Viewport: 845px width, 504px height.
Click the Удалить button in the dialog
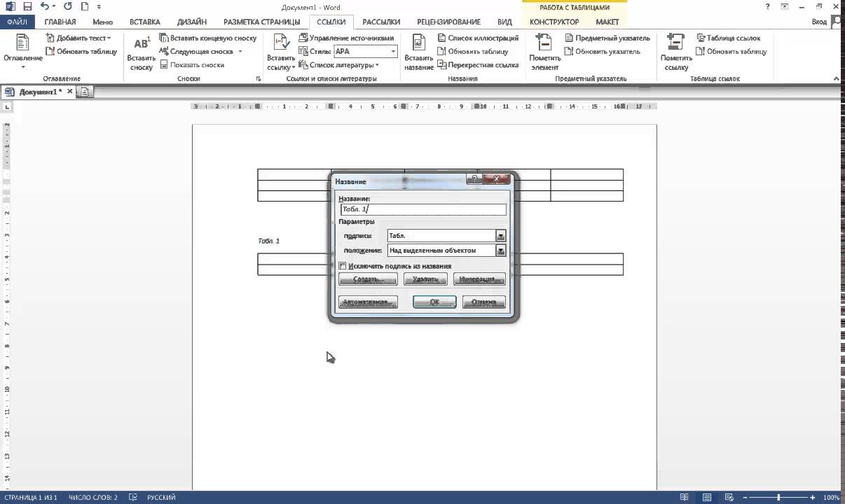(425, 279)
